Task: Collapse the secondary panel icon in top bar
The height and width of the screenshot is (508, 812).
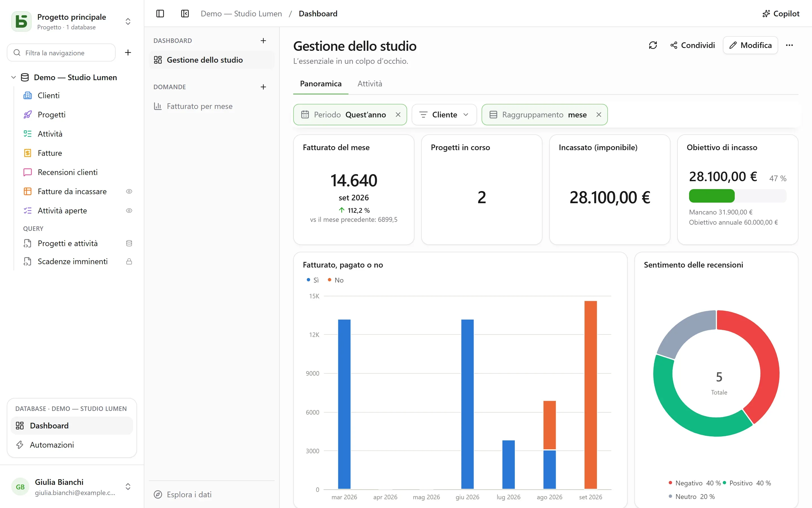Action: [185, 14]
